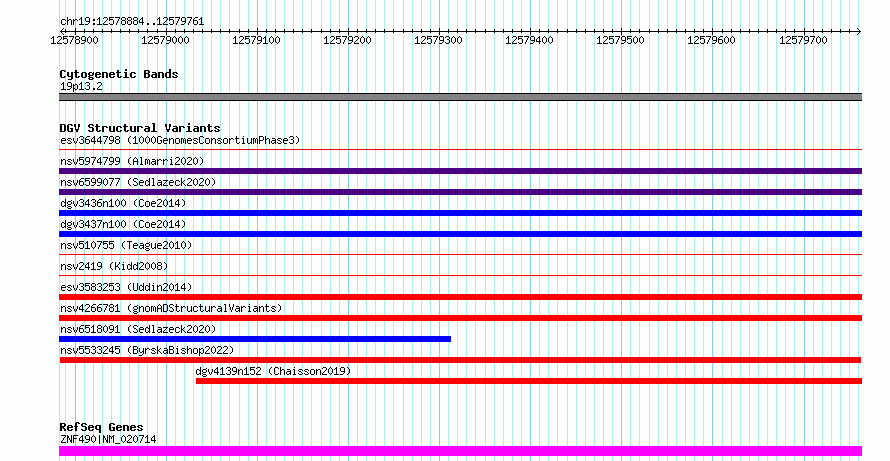The image size is (890, 461).
Task: Open the ZNF490|NM_020714 gene label
Action: point(108,439)
